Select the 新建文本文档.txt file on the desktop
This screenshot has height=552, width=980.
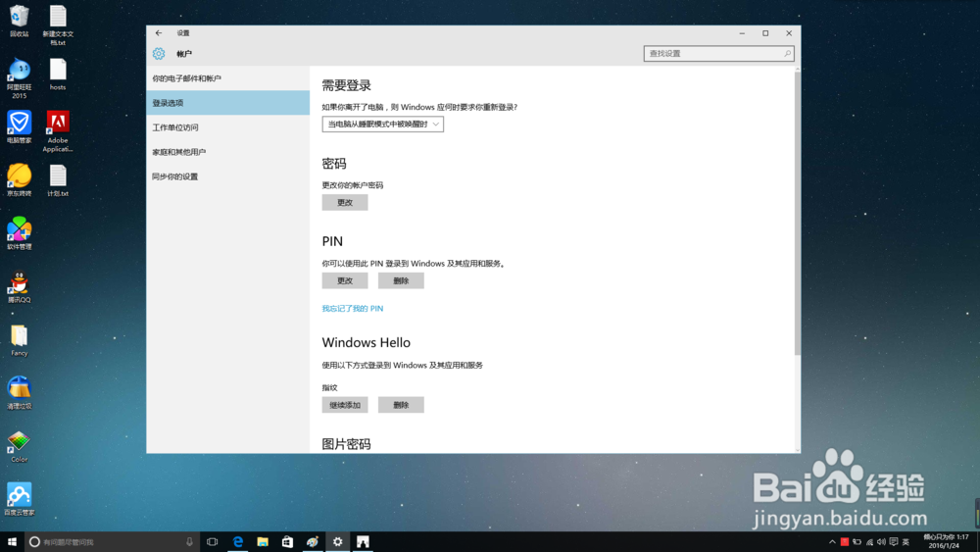(58, 25)
